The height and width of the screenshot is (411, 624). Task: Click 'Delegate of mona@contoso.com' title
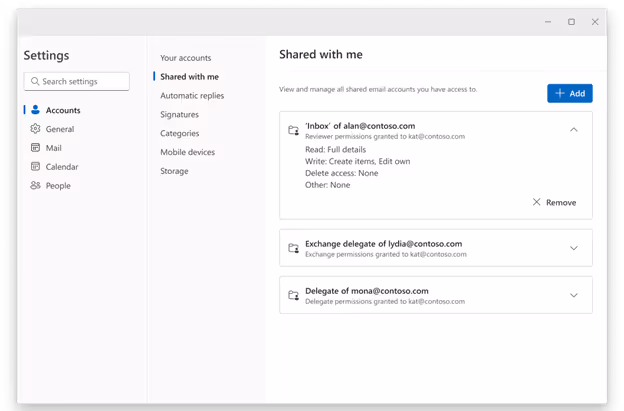tap(367, 291)
